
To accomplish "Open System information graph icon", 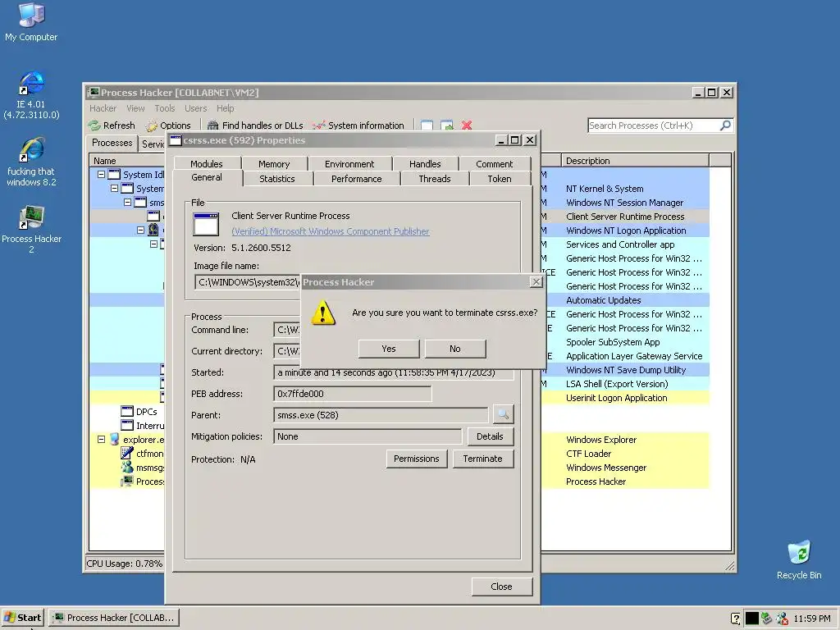I will point(319,126).
